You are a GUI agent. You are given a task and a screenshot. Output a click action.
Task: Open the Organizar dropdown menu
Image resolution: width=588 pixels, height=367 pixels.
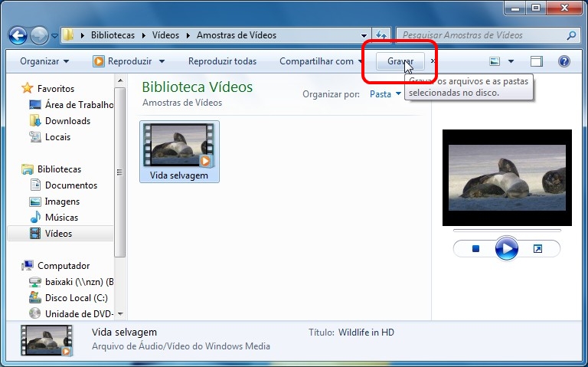point(44,61)
